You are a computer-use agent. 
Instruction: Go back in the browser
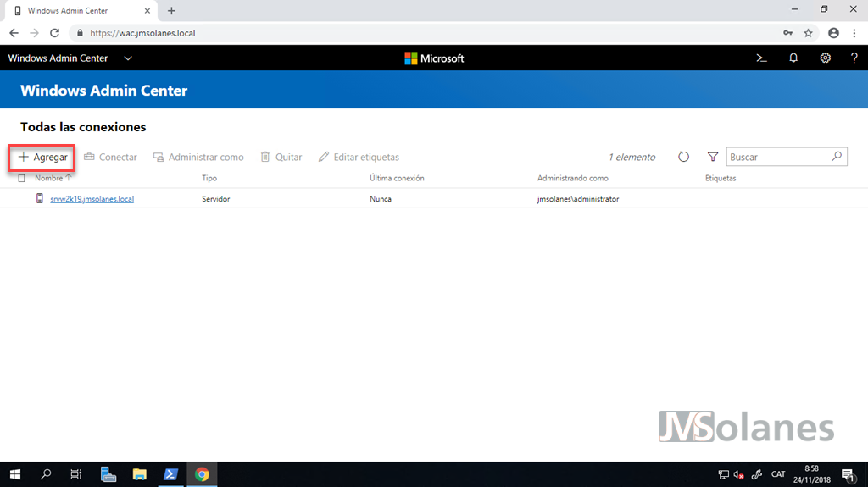[14, 33]
